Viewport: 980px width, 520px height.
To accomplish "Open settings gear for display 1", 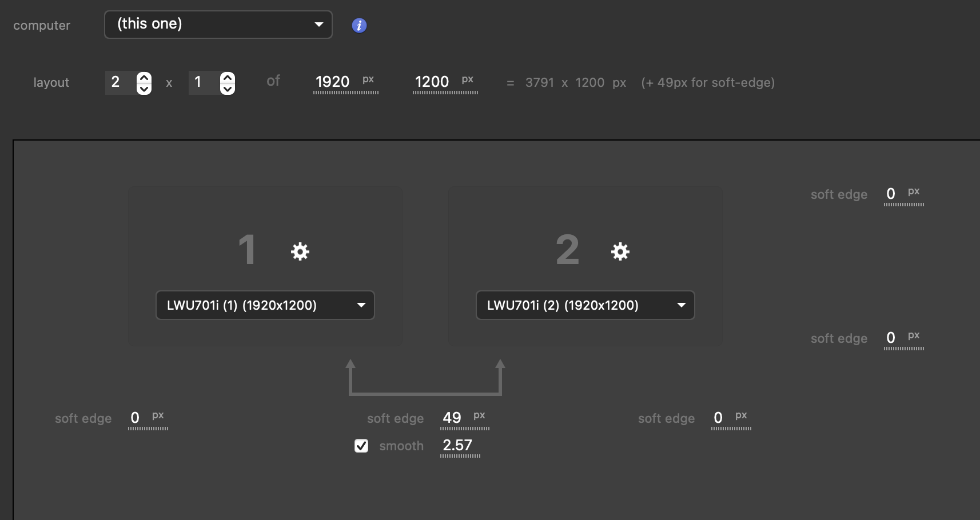I will pos(300,251).
